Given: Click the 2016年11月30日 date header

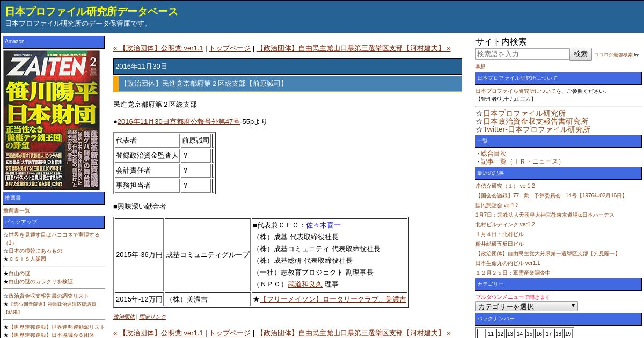Looking at the screenshot, I should [x=287, y=67].
